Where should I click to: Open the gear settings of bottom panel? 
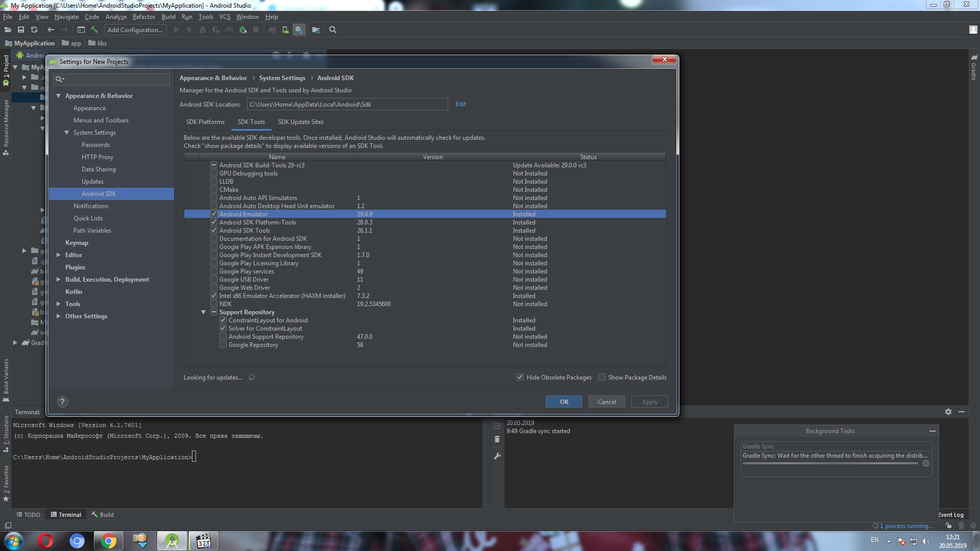(x=948, y=412)
